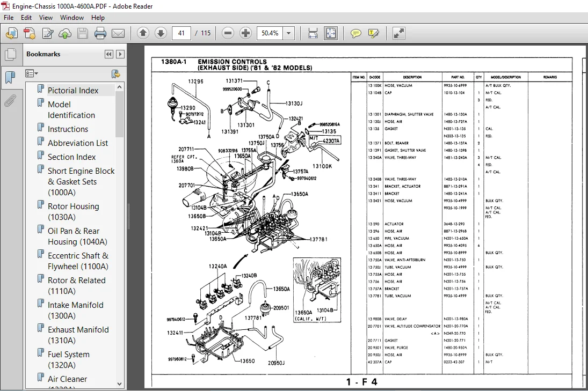Click the Convert to PDF icon
Viewport: 588px width, 391px height.
tap(30, 33)
